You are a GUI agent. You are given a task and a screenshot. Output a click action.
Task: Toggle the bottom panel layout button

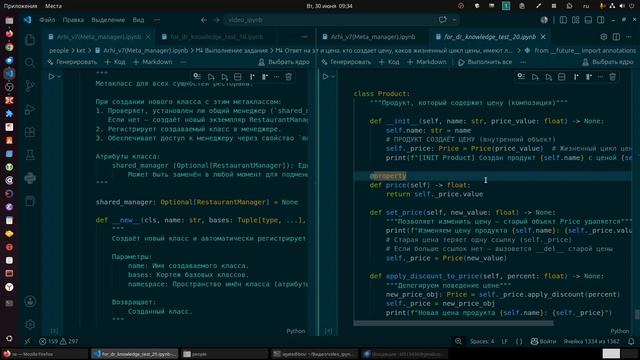point(588,20)
